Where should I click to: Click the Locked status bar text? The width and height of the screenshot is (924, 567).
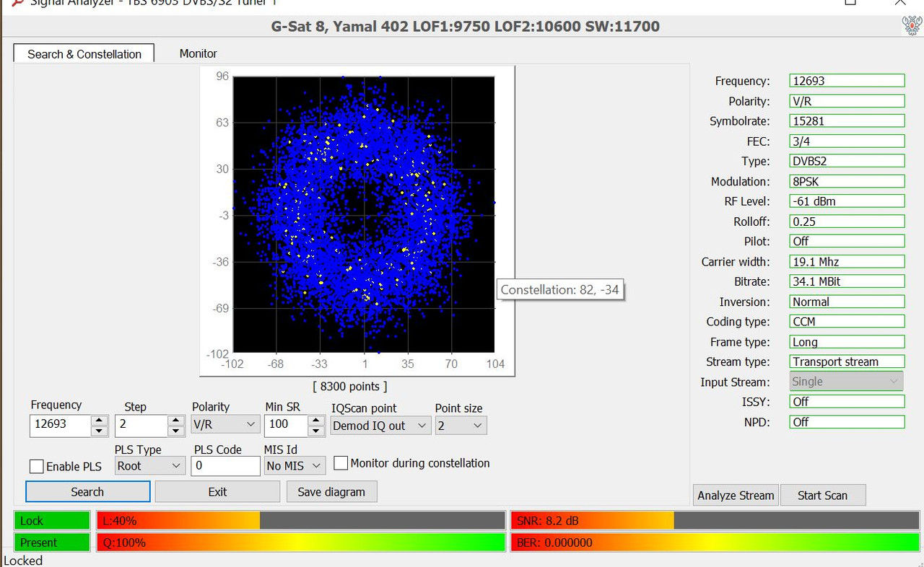point(23,561)
